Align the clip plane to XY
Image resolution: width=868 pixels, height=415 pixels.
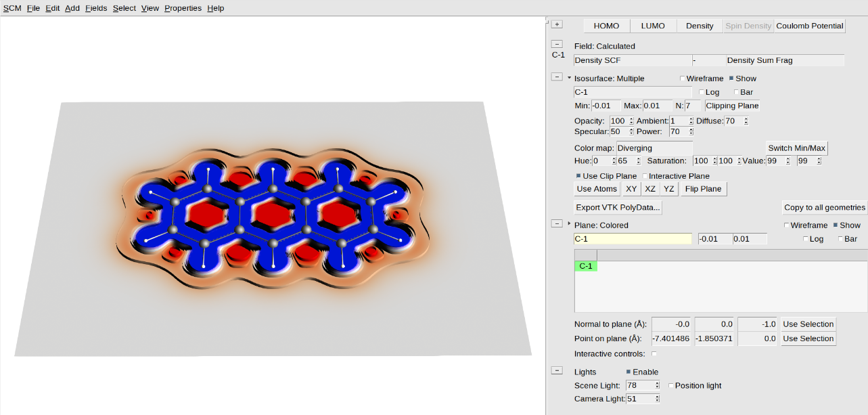pyautogui.click(x=631, y=188)
